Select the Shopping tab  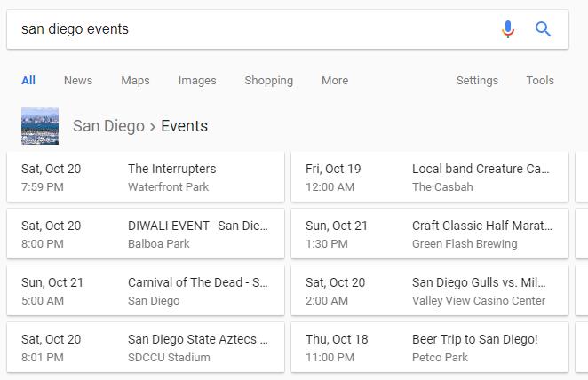(269, 80)
